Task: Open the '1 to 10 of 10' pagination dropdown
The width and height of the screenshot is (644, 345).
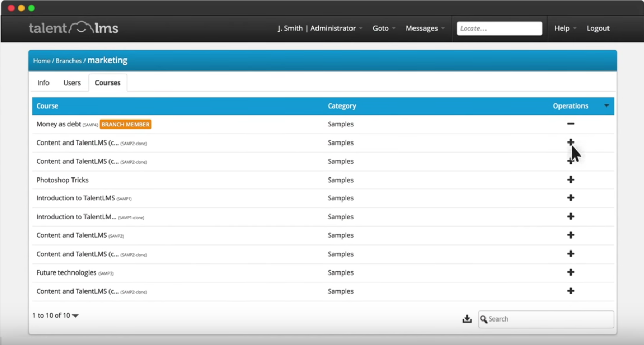Action: (55, 315)
